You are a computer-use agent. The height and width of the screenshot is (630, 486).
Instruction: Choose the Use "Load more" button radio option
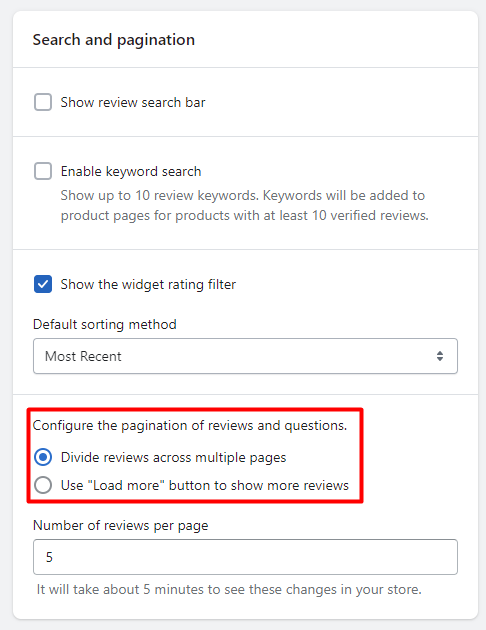pyautogui.click(x=43, y=485)
